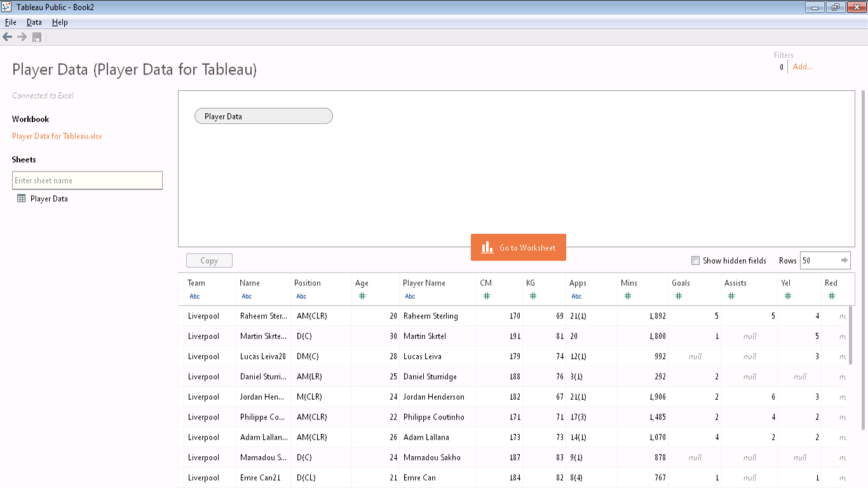Click the number type icon under KG

tap(532, 296)
